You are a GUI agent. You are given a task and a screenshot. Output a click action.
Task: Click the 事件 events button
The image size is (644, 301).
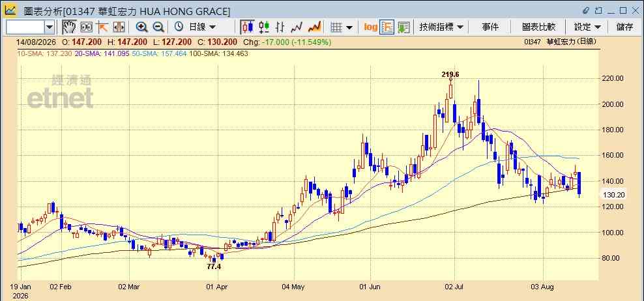[x=490, y=27]
